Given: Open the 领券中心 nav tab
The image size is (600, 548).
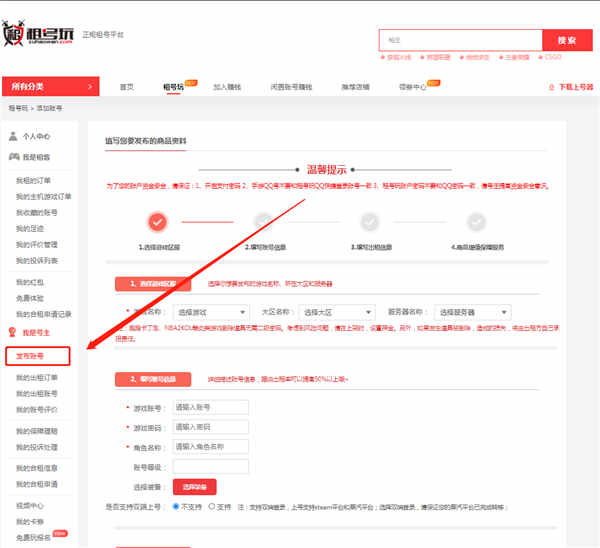Looking at the screenshot, I should 413,87.
